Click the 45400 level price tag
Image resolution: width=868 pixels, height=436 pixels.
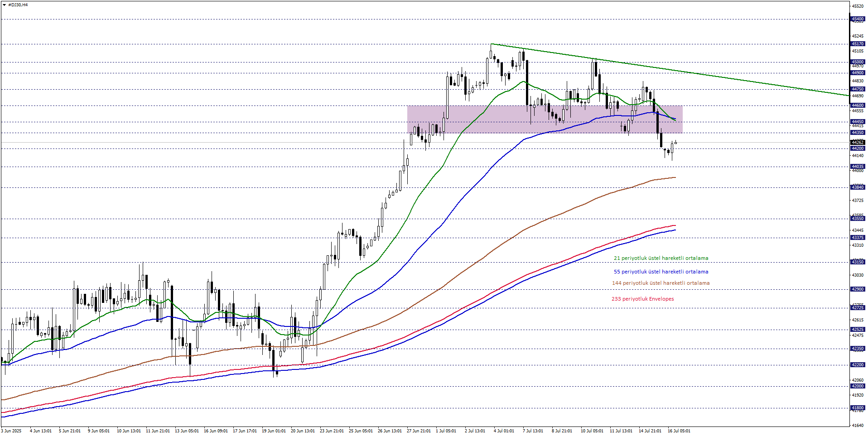coord(857,19)
